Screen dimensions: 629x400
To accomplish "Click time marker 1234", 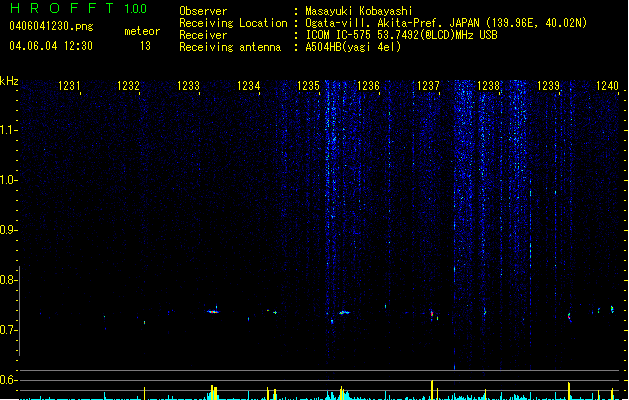I will pos(249,86).
